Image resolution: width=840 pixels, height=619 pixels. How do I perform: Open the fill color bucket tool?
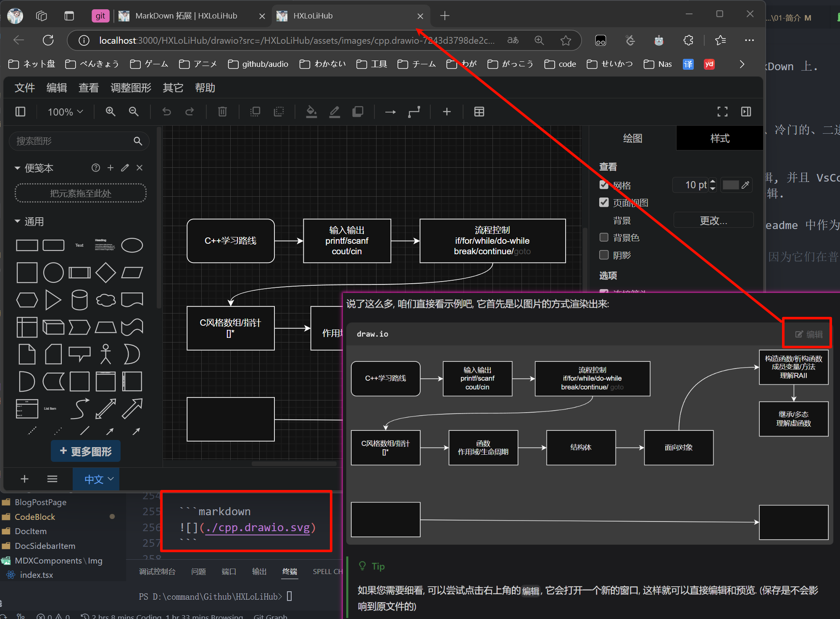tap(311, 112)
